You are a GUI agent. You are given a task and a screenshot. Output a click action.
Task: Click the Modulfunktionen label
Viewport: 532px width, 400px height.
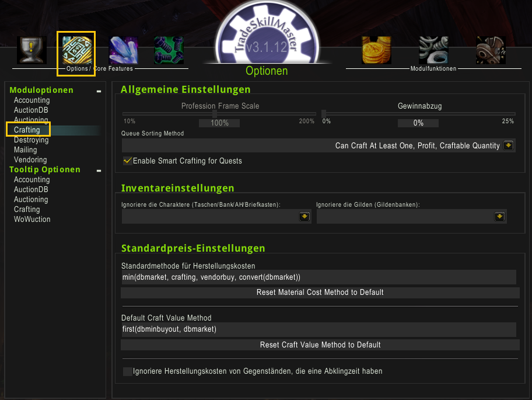[433, 68]
